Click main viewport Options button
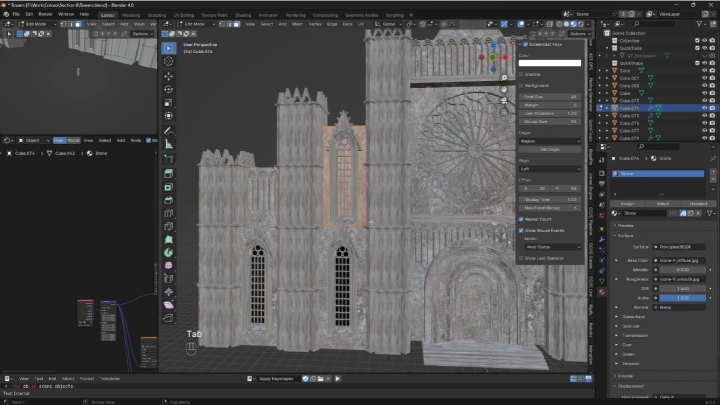The width and height of the screenshot is (720, 405). click(578, 34)
